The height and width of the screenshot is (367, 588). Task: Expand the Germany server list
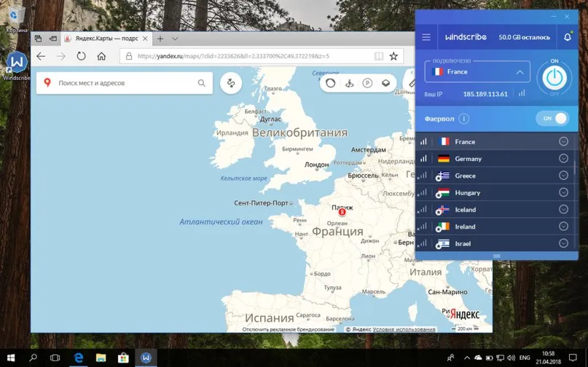coord(563,159)
